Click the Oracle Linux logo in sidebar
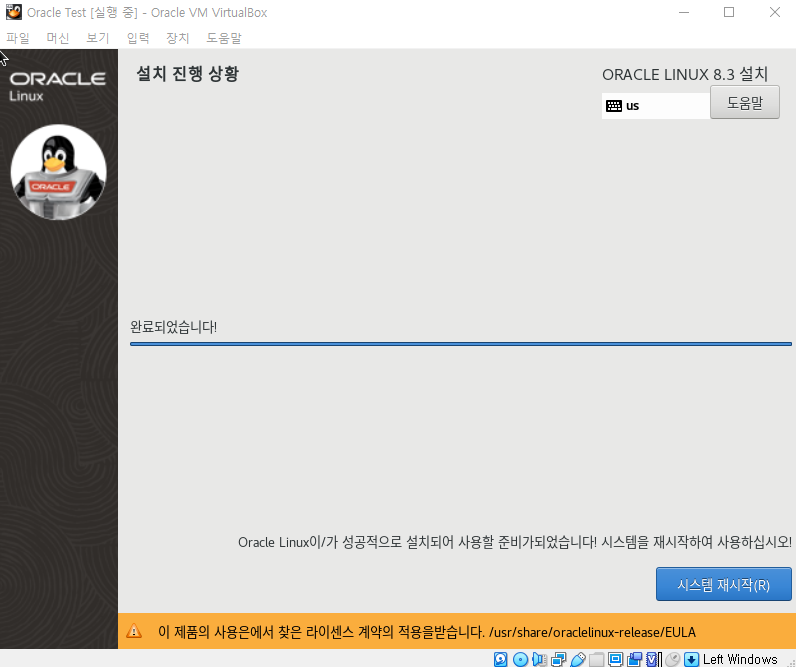The image size is (796, 667). [57, 86]
